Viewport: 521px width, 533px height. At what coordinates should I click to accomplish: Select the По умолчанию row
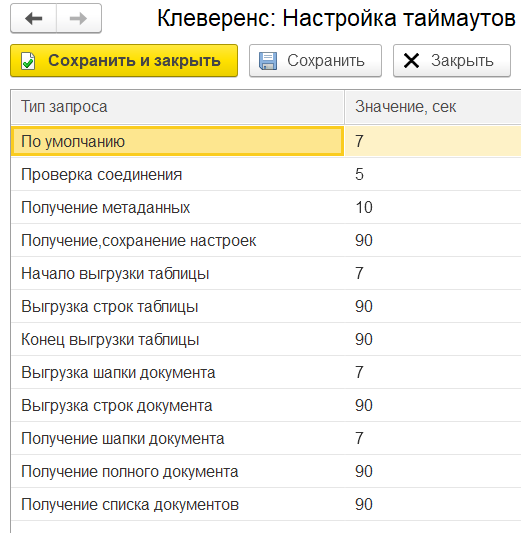tap(266, 141)
